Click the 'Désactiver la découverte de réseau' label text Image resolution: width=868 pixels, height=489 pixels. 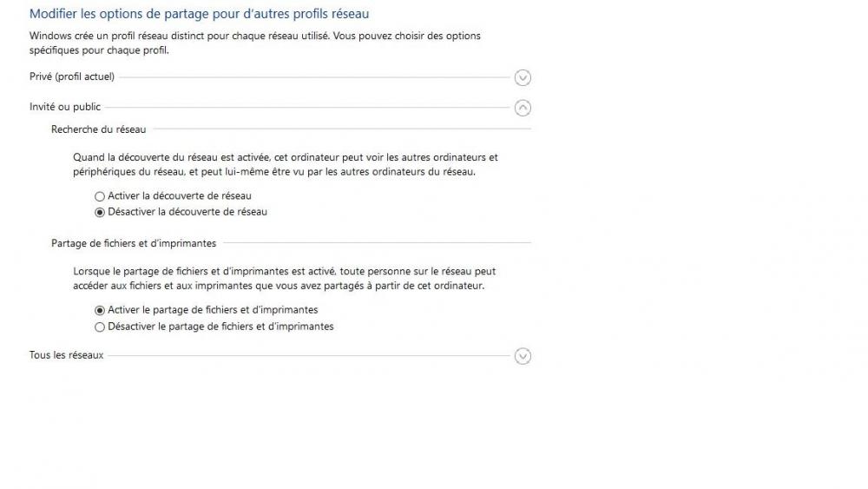(x=187, y=212)
